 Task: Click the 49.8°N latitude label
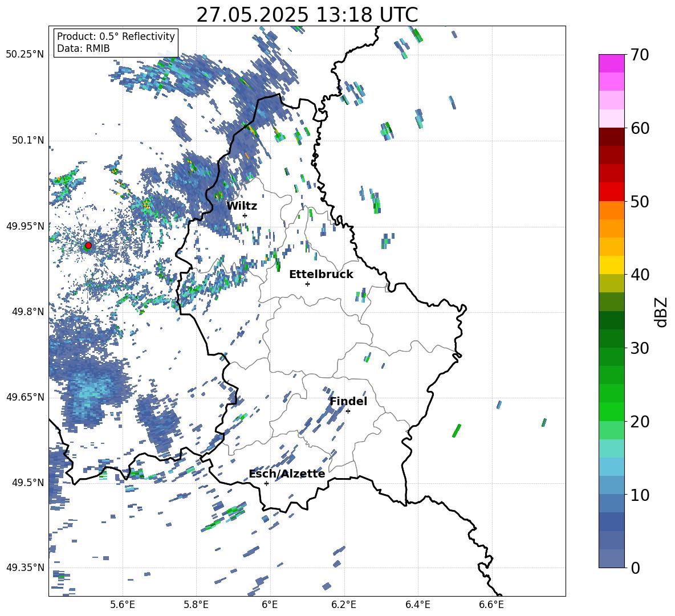pyautogui.click(x=28, y=312)
